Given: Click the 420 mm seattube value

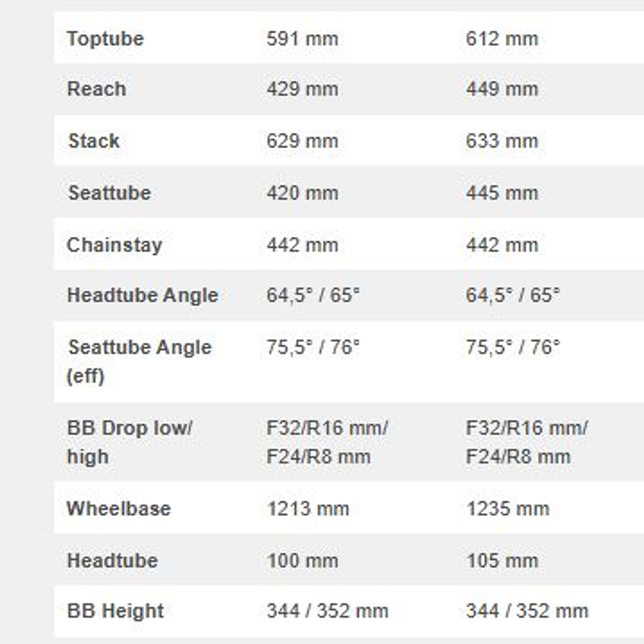Looking at the screenshot, I should coord(302,193).
